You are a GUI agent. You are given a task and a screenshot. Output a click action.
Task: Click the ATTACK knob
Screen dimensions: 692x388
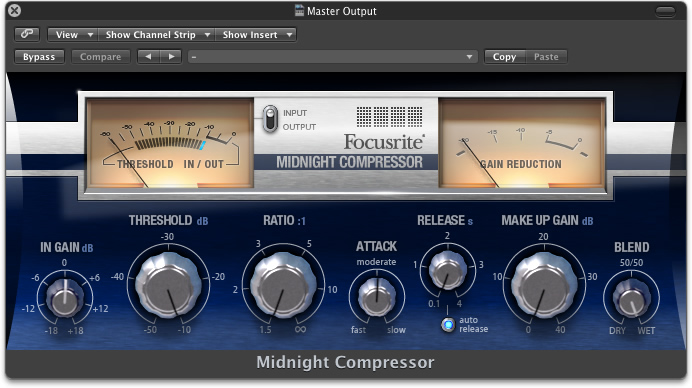(376, 297)
